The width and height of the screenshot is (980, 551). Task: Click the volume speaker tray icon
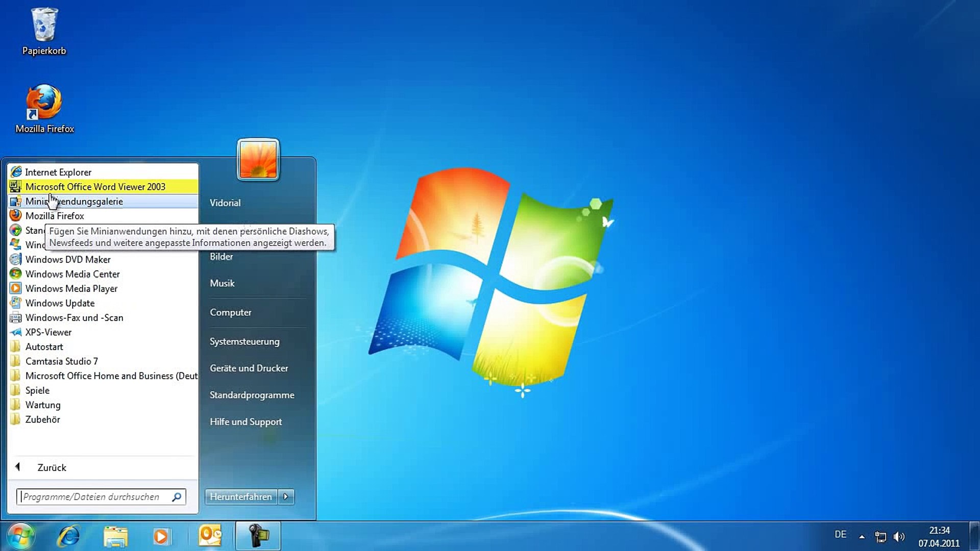click(x=899, y=537)
